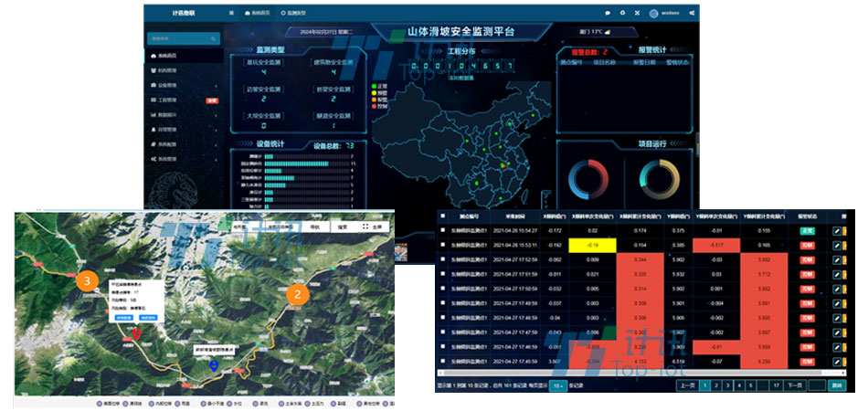Click the red cell with value -5.517
This screenshot has width=868, height=411.
pos(715,245)
